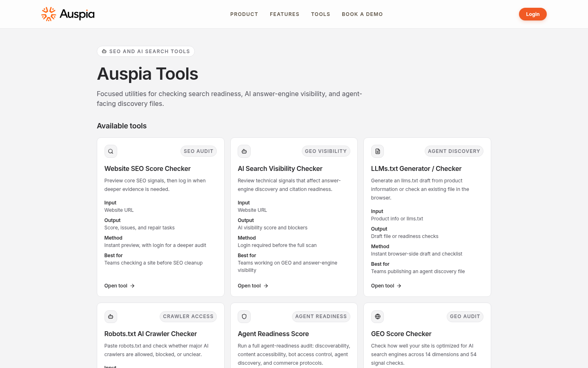Click the GEO Score Checker title
The width and height of the screenshot is (588, 368).
[401, 334]
